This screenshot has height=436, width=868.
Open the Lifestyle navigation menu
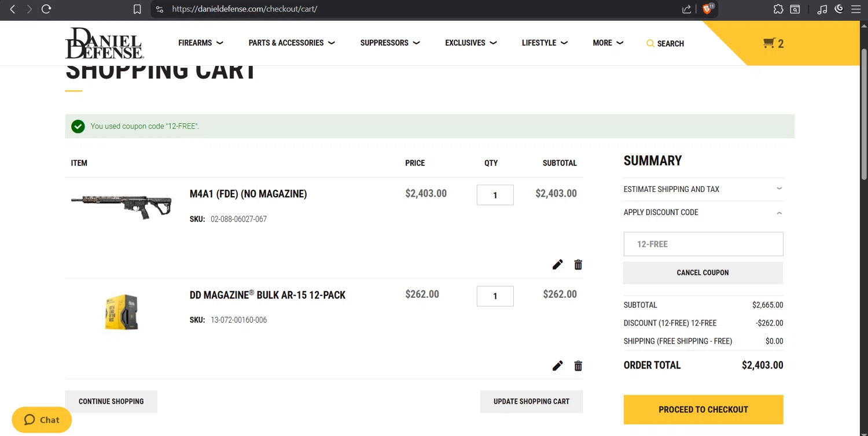(544, 43)
